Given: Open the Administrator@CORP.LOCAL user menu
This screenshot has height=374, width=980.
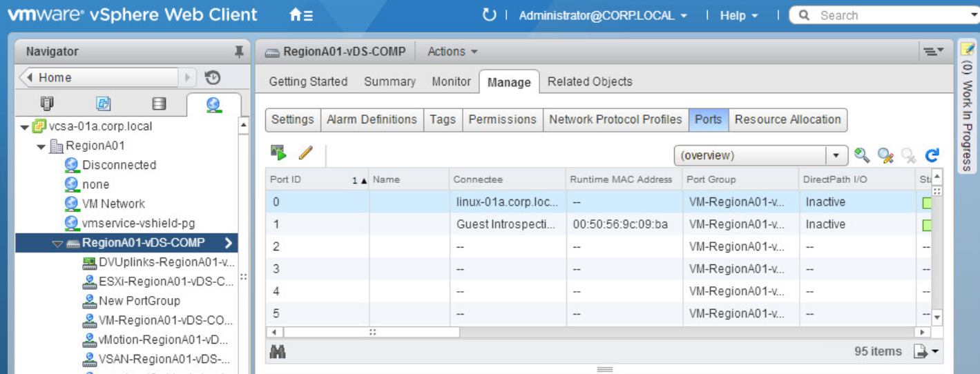Looking at the screenshot, I should pyautogui.click(x=603, y=15).
